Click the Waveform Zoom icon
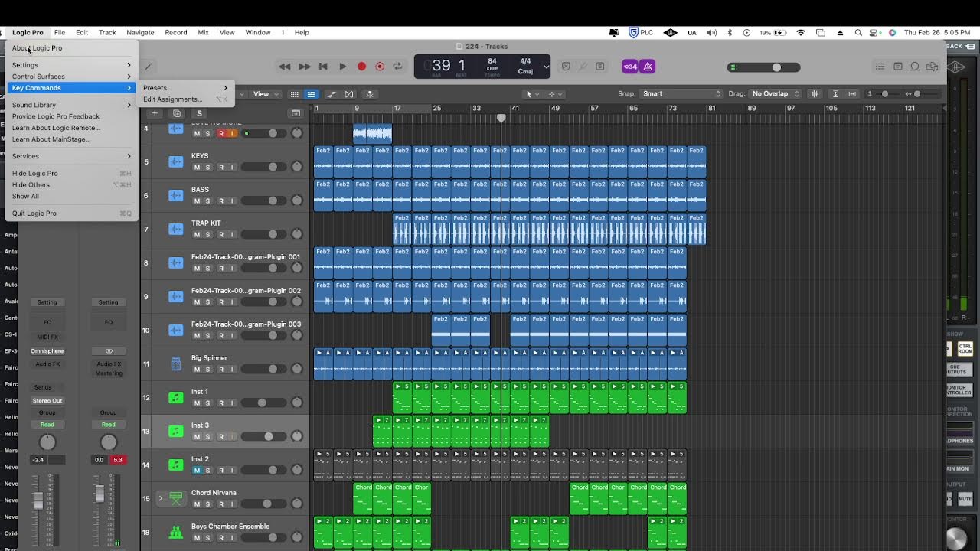Image resolution: width=980 pixels, height=551 pixels. click(x=815, y=94)
